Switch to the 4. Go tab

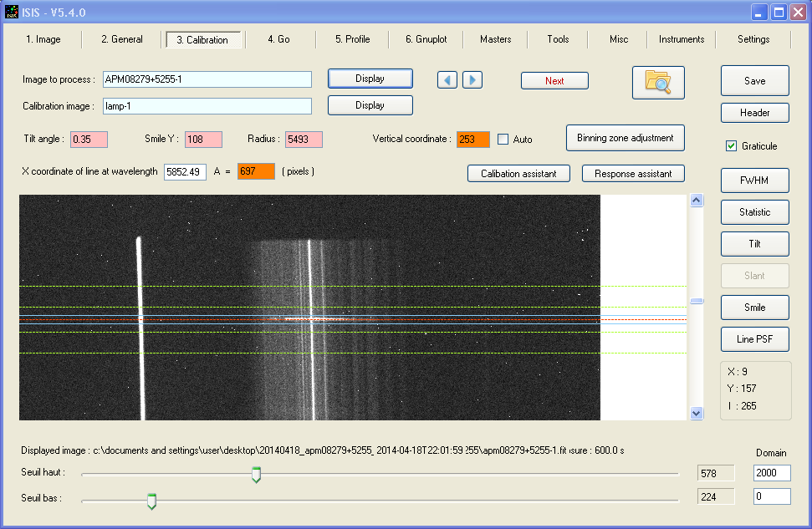click(x=278, y=39)
